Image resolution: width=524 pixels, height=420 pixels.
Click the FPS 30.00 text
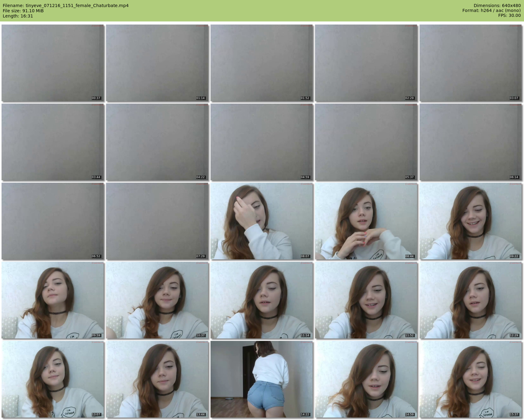509,15
